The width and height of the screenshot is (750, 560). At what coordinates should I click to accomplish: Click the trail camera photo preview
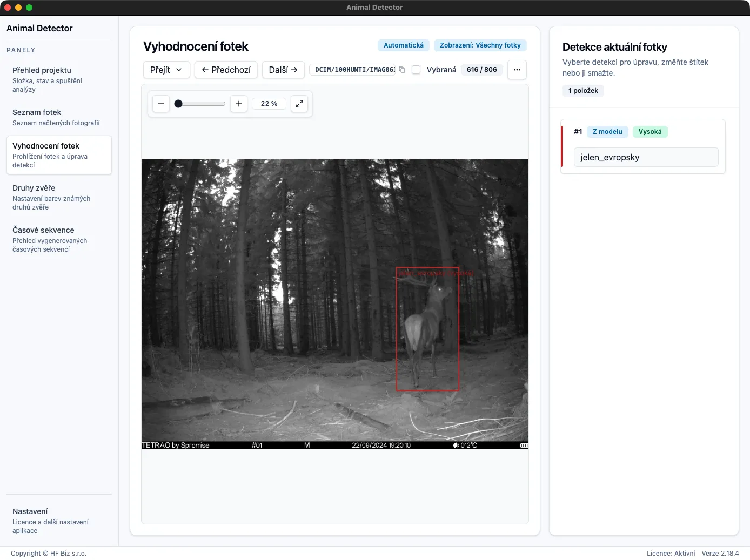[335, 304]
